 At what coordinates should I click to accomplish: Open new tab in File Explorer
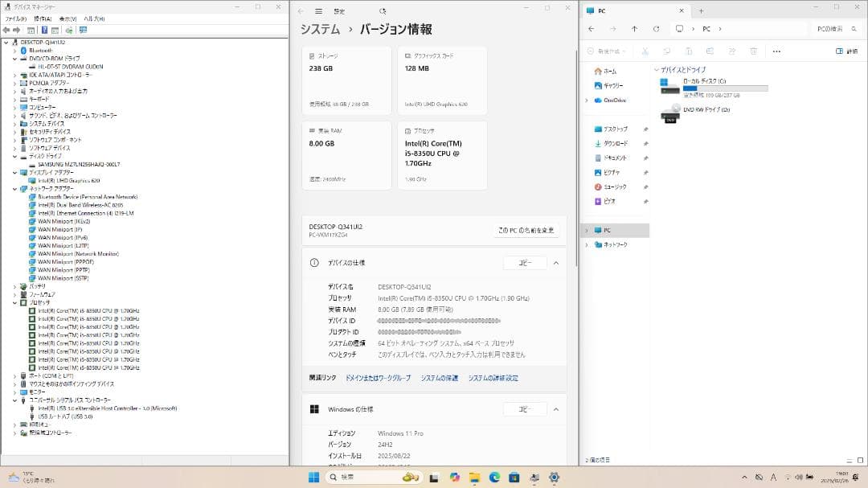tap(701, 10)
